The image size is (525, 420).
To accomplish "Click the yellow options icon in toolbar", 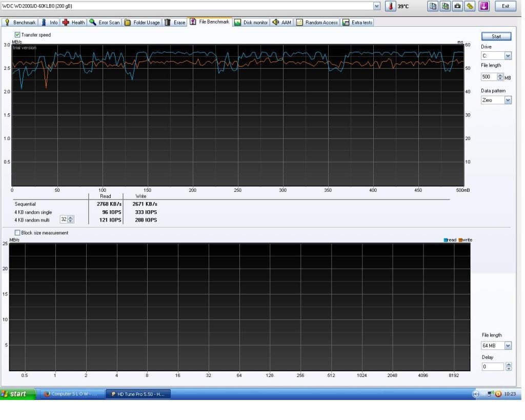I will pyautogui.click(x=469, y=6).
